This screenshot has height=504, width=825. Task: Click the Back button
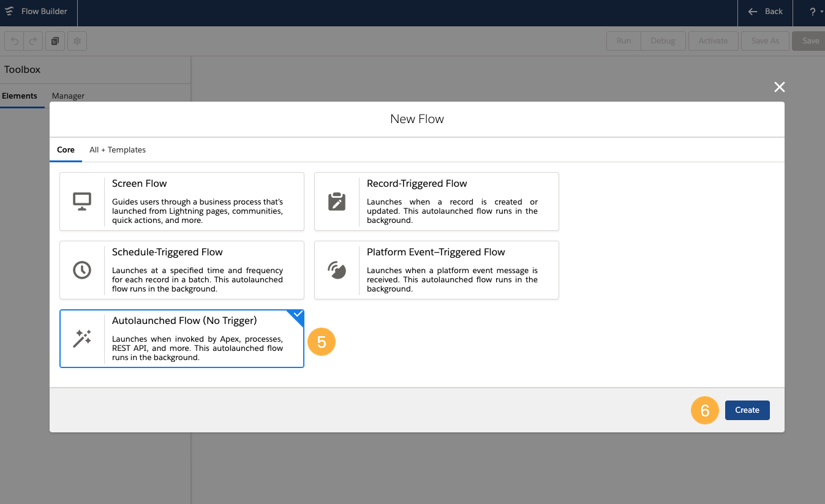[764, 12]
